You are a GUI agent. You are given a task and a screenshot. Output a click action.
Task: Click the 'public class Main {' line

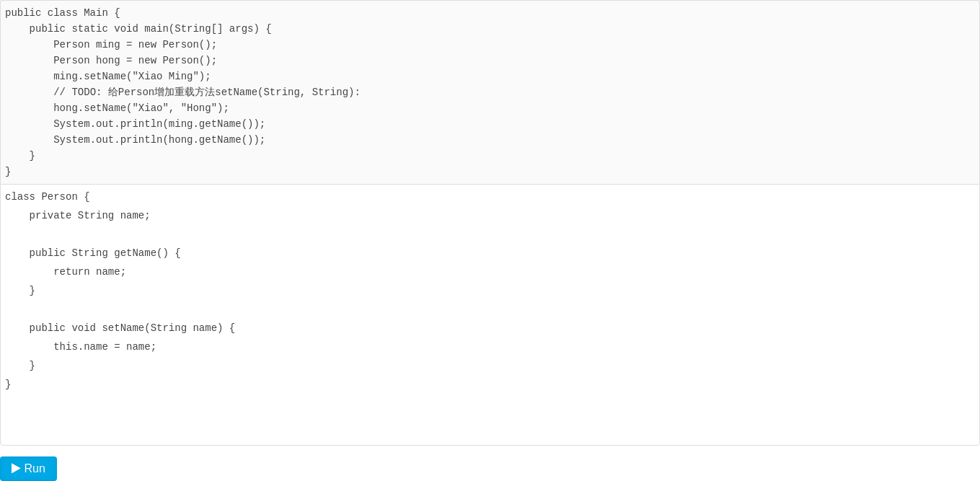click(63, 13)
